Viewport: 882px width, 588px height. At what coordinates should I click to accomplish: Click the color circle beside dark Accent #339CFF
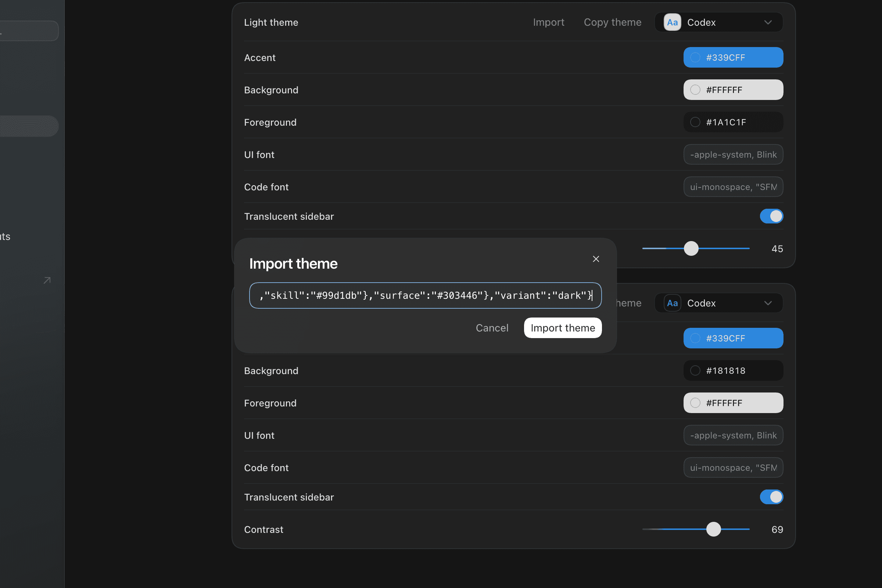695,338
